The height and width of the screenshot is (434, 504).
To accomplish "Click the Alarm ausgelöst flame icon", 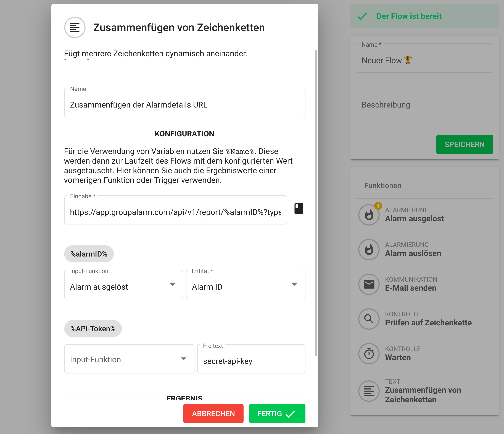I will 369,215.
